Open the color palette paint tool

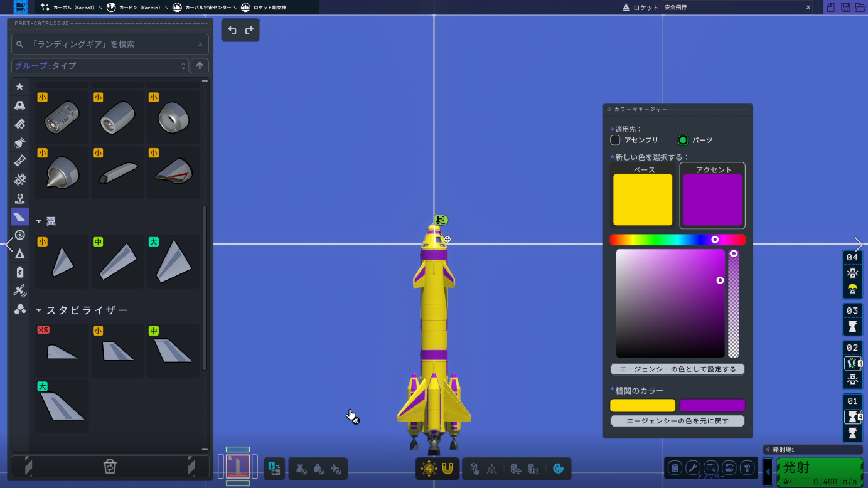point(558,469)
